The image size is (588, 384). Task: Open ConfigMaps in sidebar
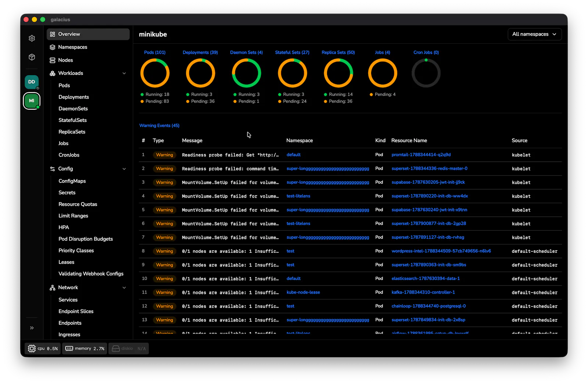72,181
